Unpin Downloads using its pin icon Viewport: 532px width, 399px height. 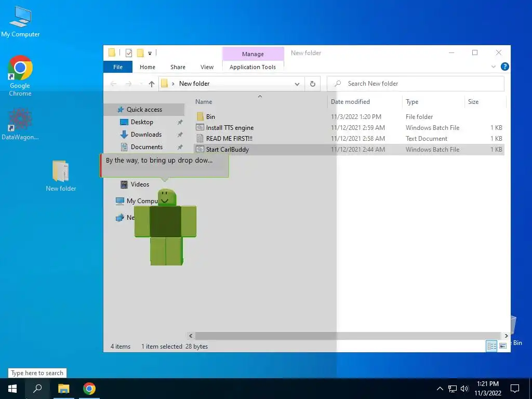(x=180, y=135)
